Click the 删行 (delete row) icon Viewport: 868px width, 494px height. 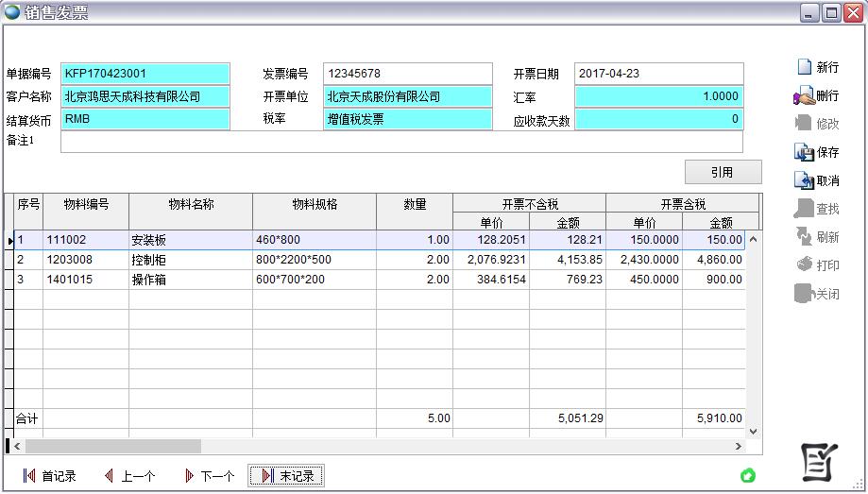coord(804,95)
